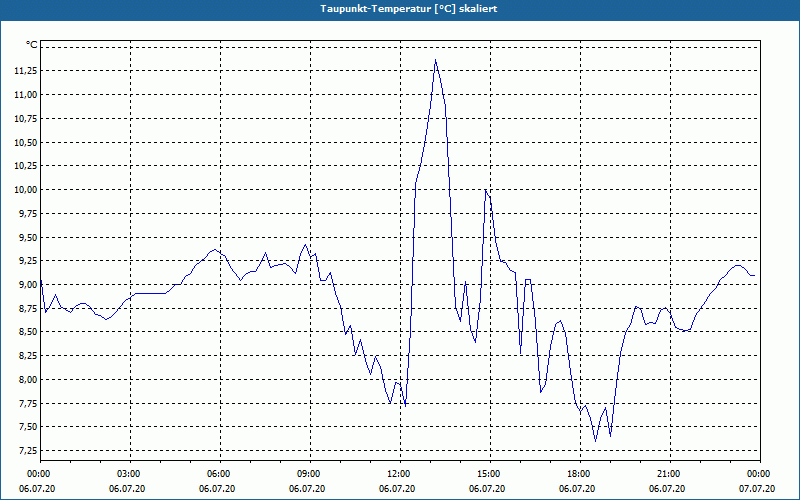Click the 10,50 y-axis value

click(26, 143)
